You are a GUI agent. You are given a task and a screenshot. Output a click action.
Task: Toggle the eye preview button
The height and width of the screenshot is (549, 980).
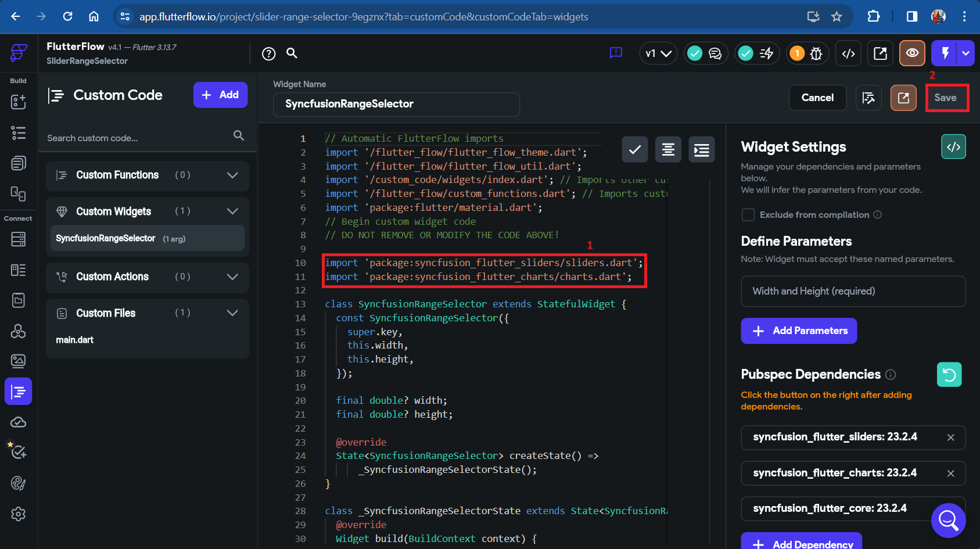(912, 53)
